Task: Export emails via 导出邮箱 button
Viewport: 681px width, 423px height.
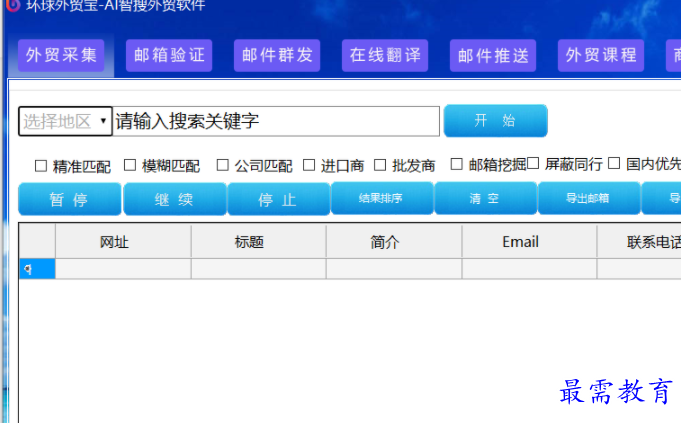Action: (x=589, y=198)
